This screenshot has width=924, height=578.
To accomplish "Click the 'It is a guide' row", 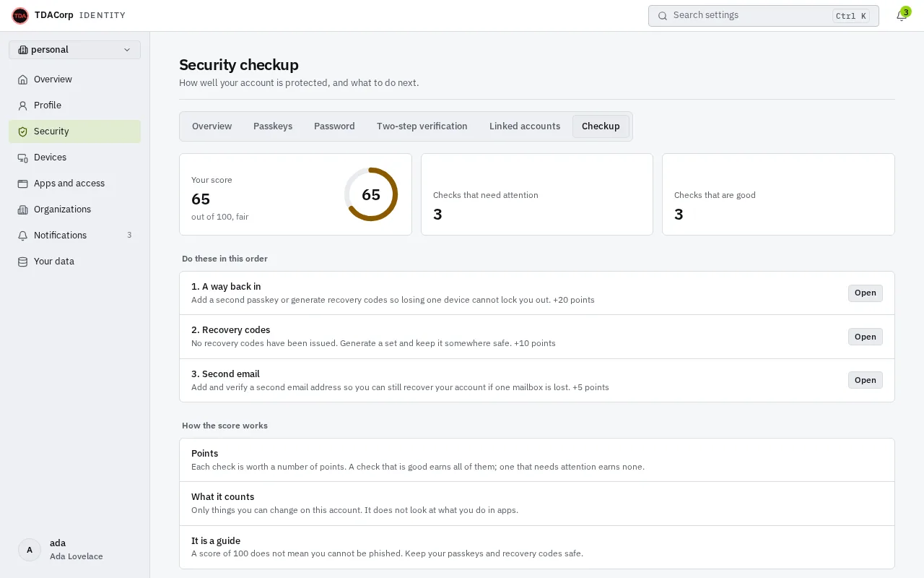I will 537,547.
